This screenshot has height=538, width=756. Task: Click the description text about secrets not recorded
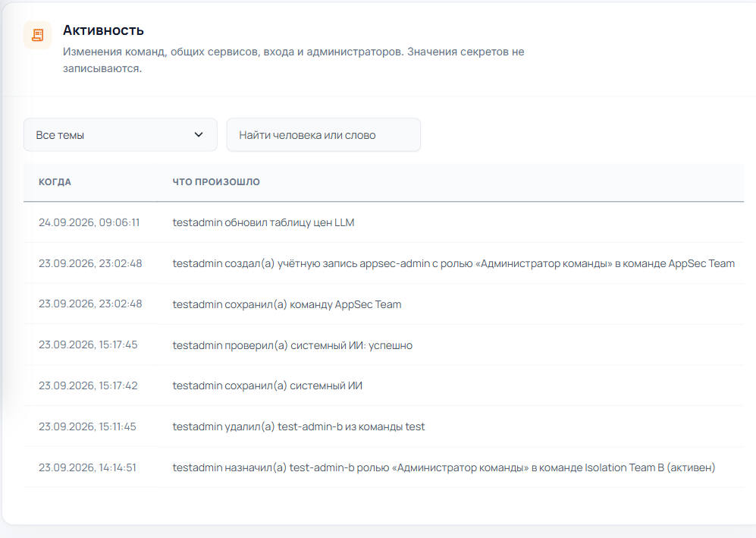point(293,60)
